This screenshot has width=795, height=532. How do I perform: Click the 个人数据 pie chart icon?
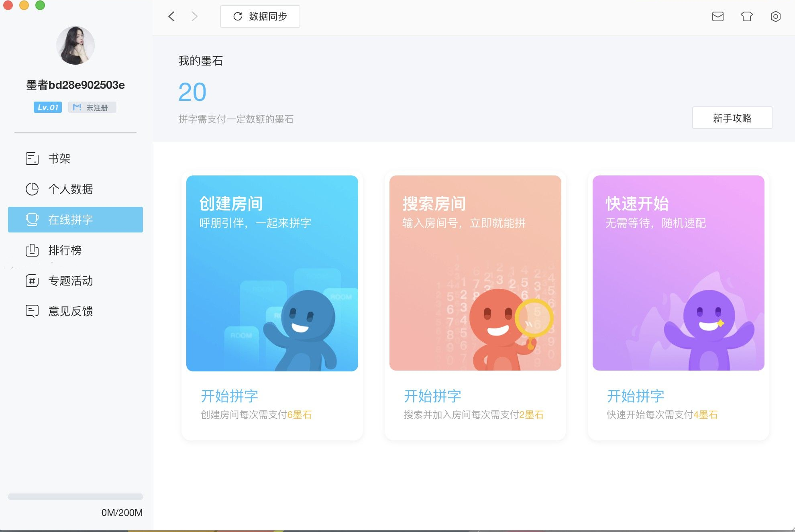pyautogui.click(x=32, y=189)
